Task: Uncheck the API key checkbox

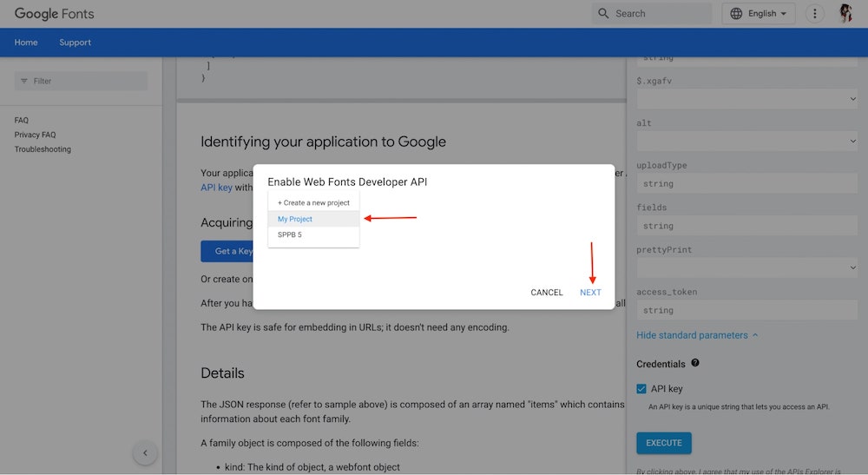Action: click(641, 389)
